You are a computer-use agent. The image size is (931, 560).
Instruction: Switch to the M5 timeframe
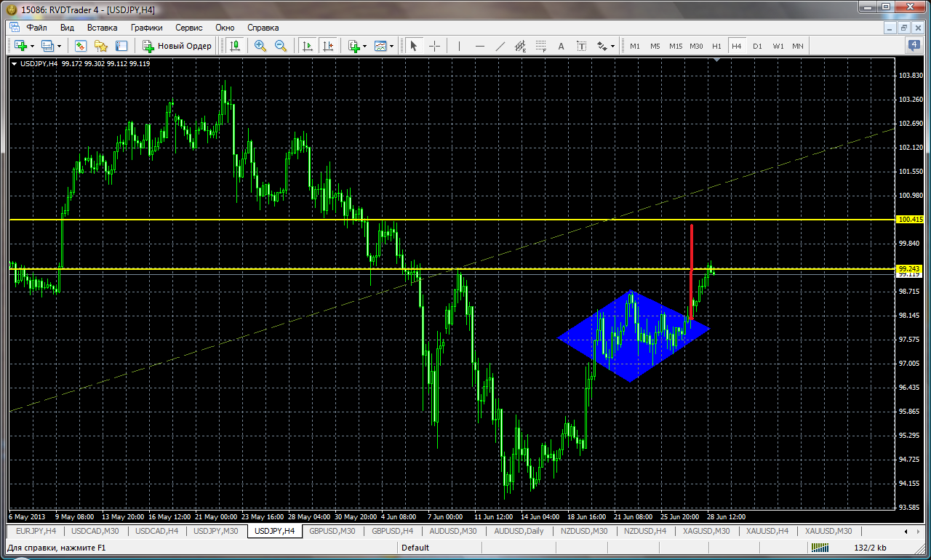pyautogui.click(x=655, y=46)
